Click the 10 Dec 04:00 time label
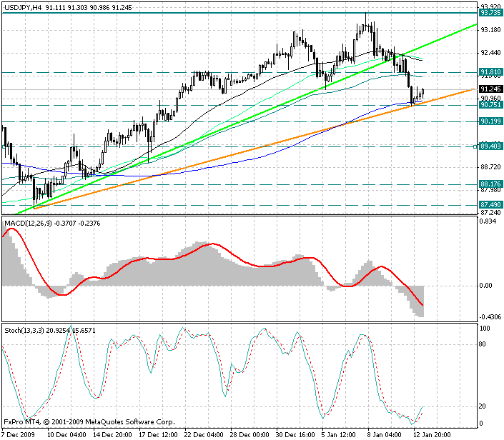Viewport: 504px width, 440px height. pyautogui.click(x=67, y=435)
